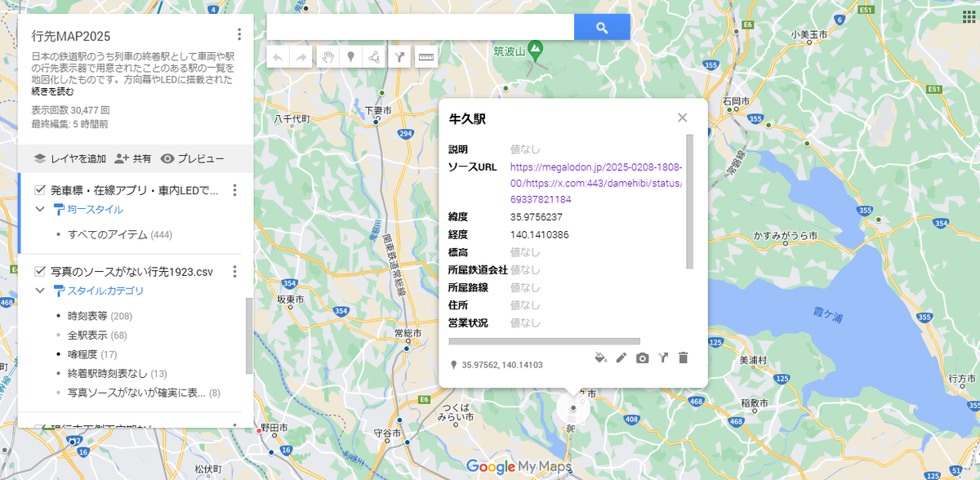Click the 表示回数 30,477 回 text
The image size is (980, 480).
[x=70, y=109]
